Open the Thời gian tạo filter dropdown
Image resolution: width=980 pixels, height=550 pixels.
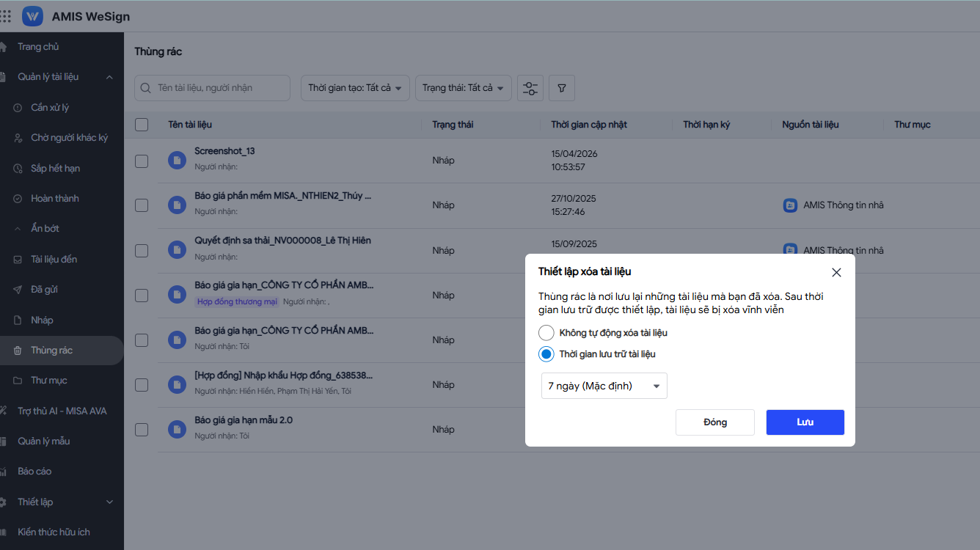pos(355,88)
